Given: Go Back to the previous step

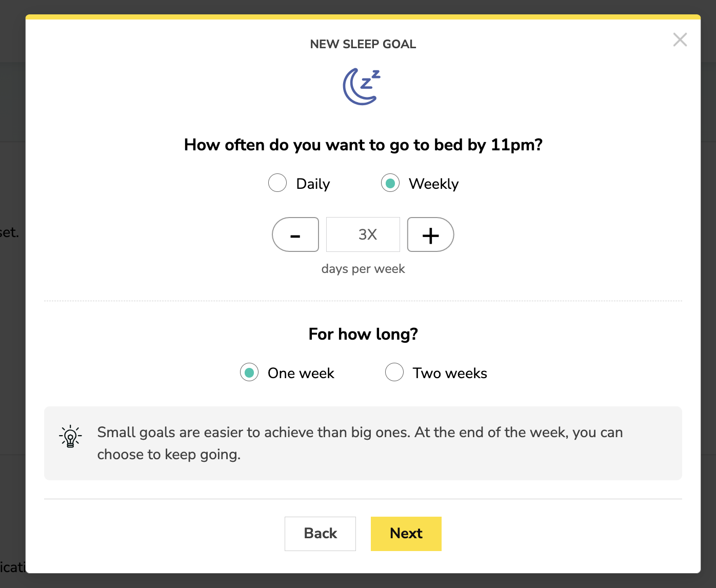Looking at the screenshot, I should click(321, 534).
